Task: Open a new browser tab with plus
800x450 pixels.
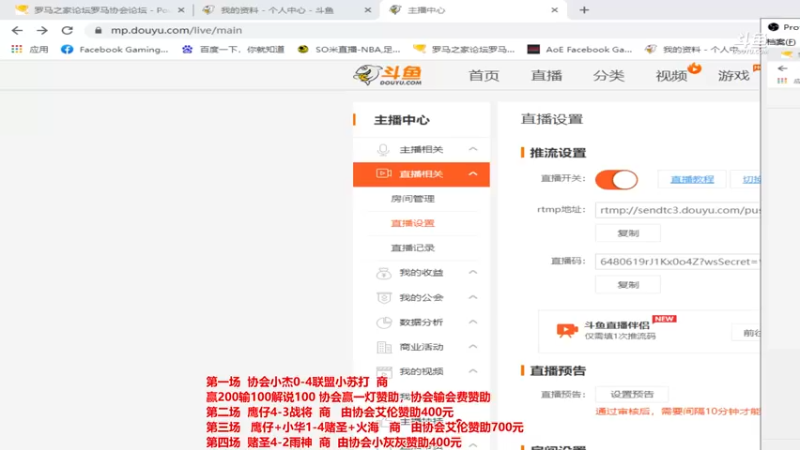Action: 584,10
